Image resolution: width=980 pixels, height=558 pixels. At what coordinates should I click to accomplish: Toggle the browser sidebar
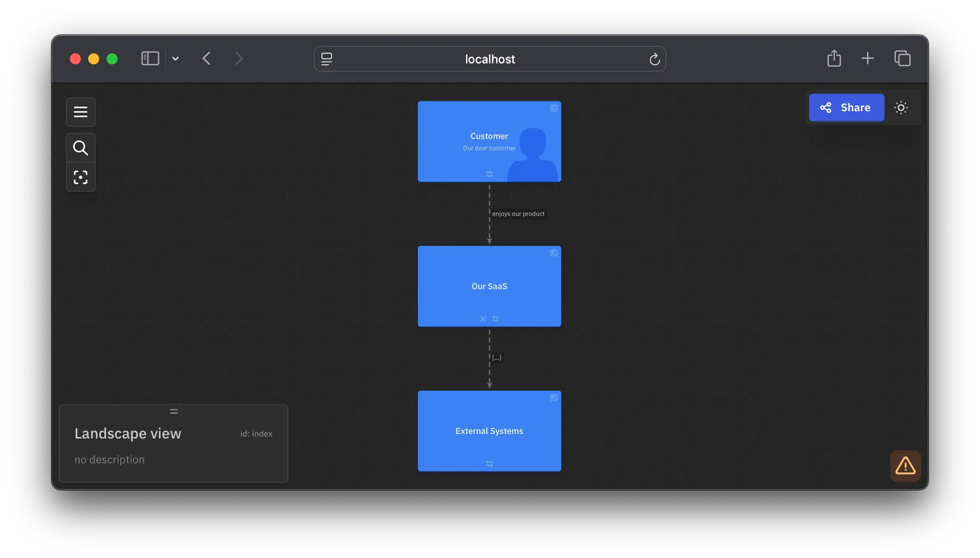tap(150, 58)
